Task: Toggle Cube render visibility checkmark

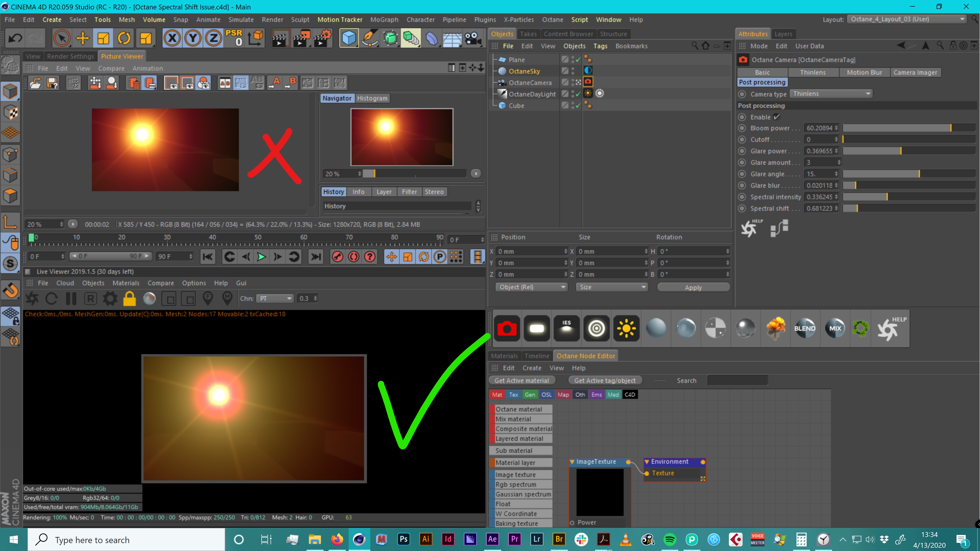Action: [578, 106]
